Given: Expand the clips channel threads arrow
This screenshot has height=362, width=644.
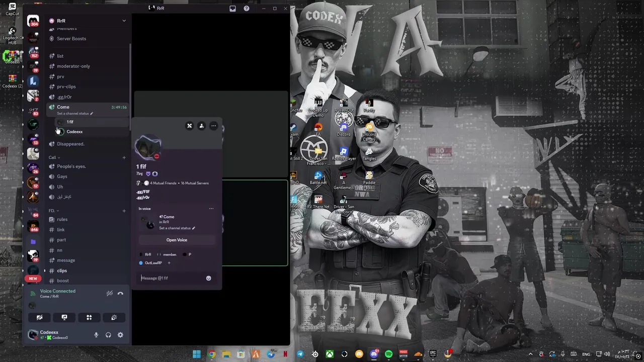Looking at the screenshot, I should [x=44, y=270].
